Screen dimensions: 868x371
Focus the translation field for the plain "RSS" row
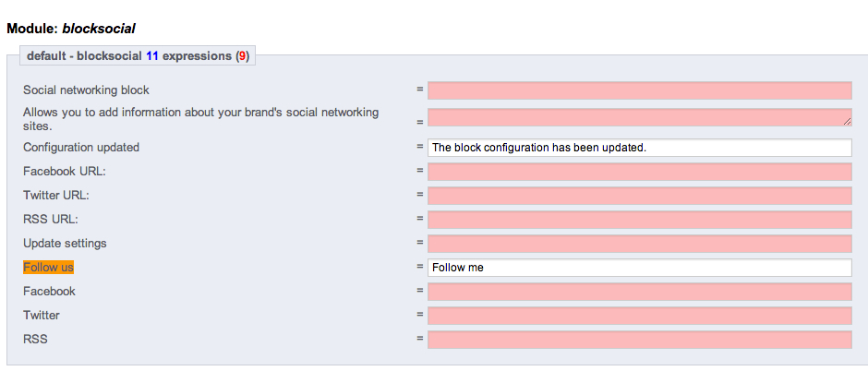point(639,340)
